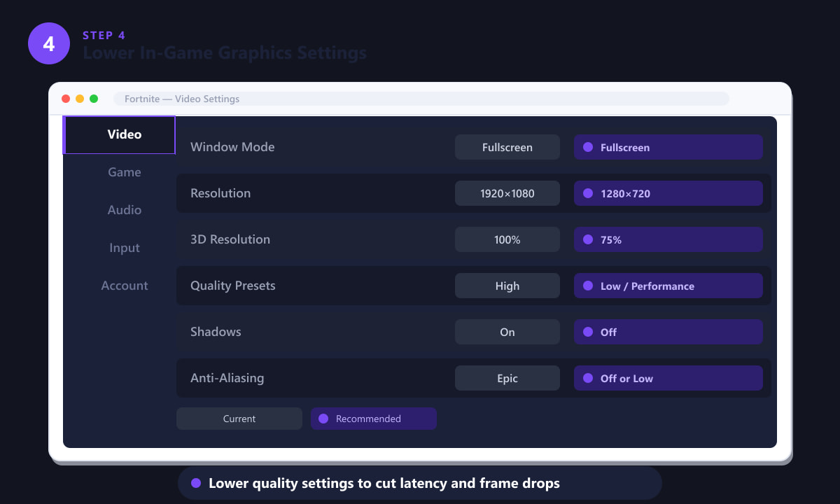Click the Resolution row label
Screen dimensions: 840x504
pyautogui.click(x=220, y=193)
